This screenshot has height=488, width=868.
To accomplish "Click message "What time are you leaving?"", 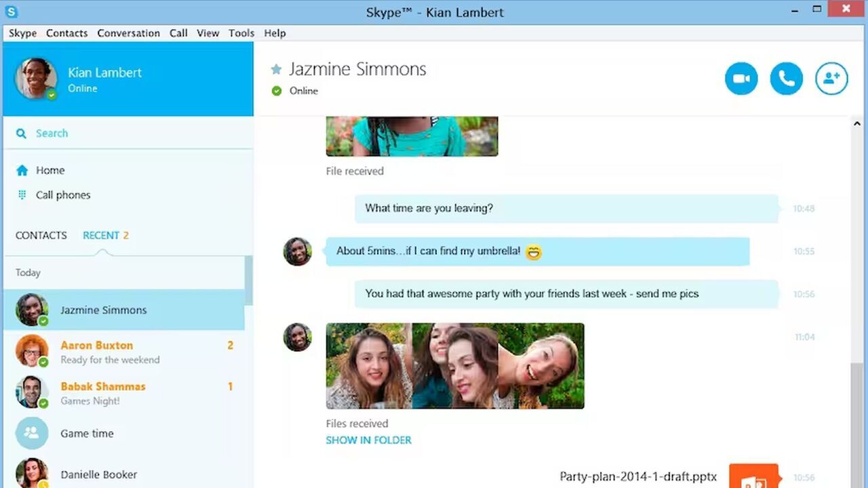I will (x=566, y=209).
